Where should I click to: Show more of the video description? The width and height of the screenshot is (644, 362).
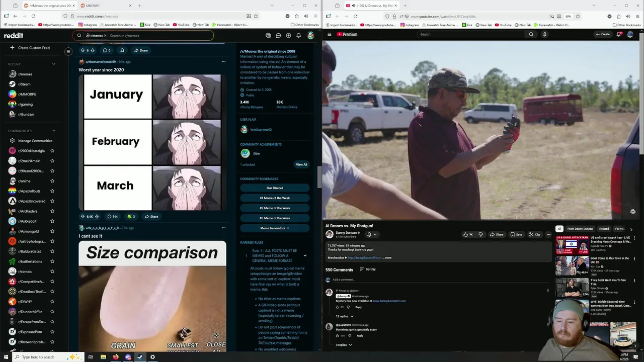coord(387,258)
